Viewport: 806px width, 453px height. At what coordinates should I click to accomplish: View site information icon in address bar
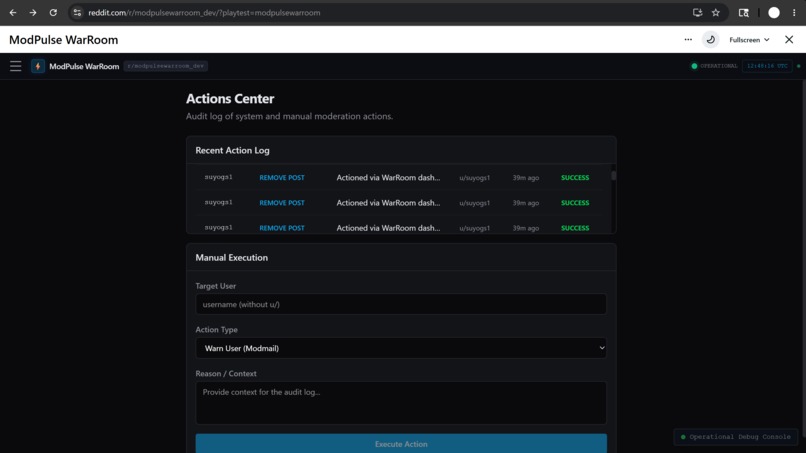pyautogui.click(x=77, y=13)
